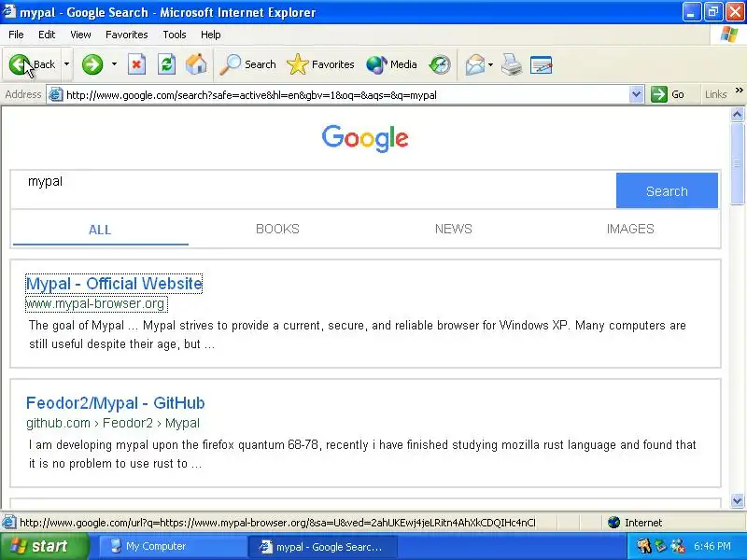Image resolution: width=747 pixels, height=560 pixels.
Task: Click the address bar page icon
Action: [x=56, y=95]
